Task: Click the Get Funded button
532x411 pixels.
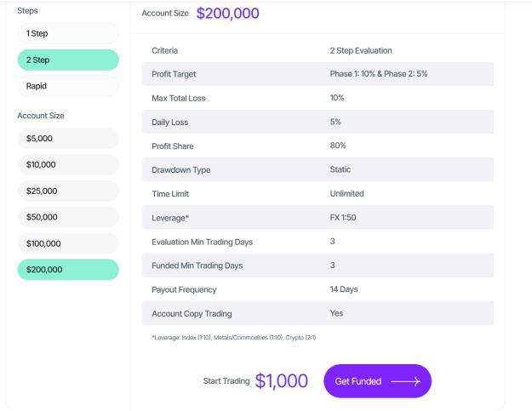Action: point(378,381)
